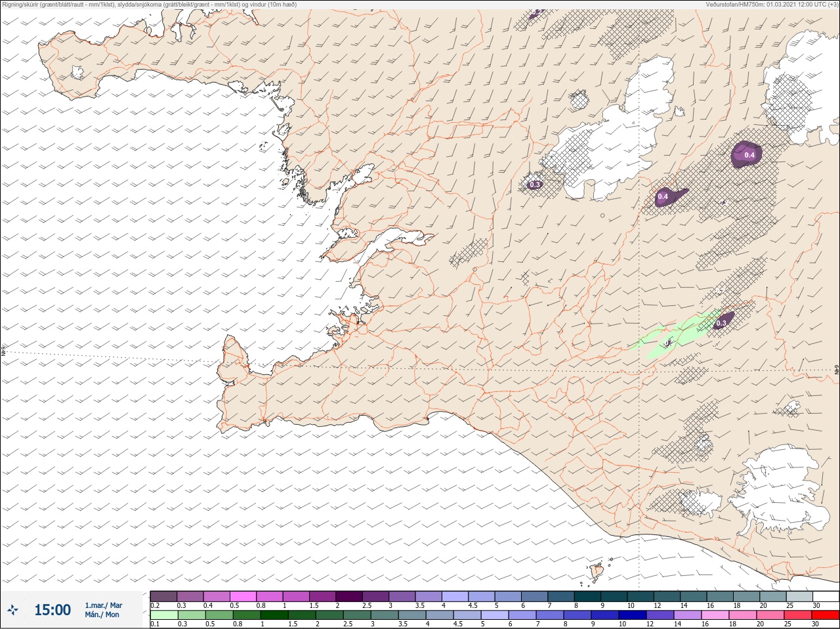This screenshot has width=840, height=629.
Task: Click the 0.4 label on the elongated purple blob
Action: (x=663, y=196)
